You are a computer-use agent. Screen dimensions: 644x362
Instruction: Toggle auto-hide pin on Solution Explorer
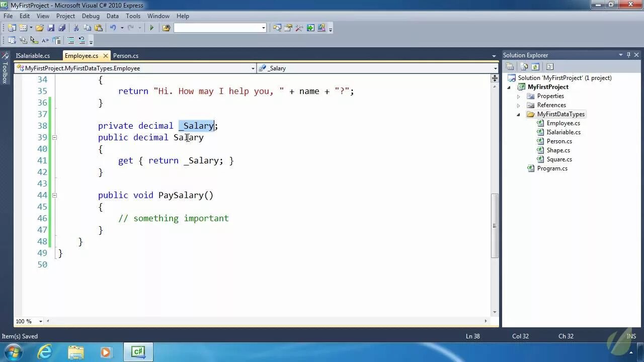[x=628, y=55]
